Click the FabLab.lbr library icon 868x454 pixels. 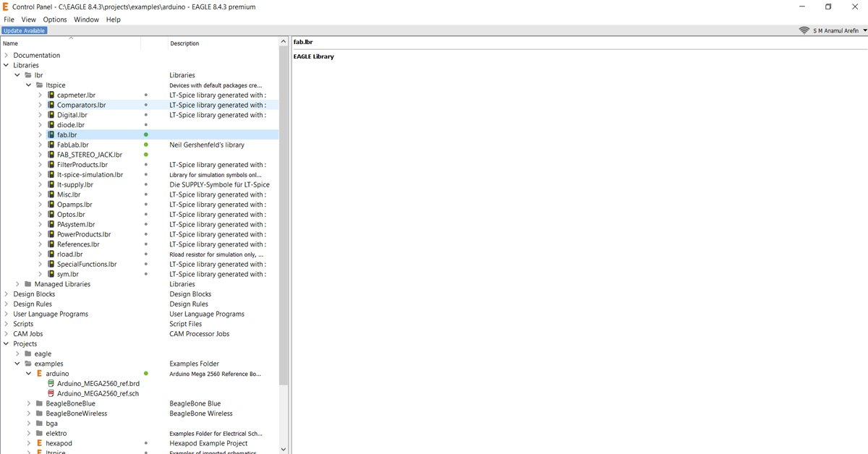tap(51, 145)
